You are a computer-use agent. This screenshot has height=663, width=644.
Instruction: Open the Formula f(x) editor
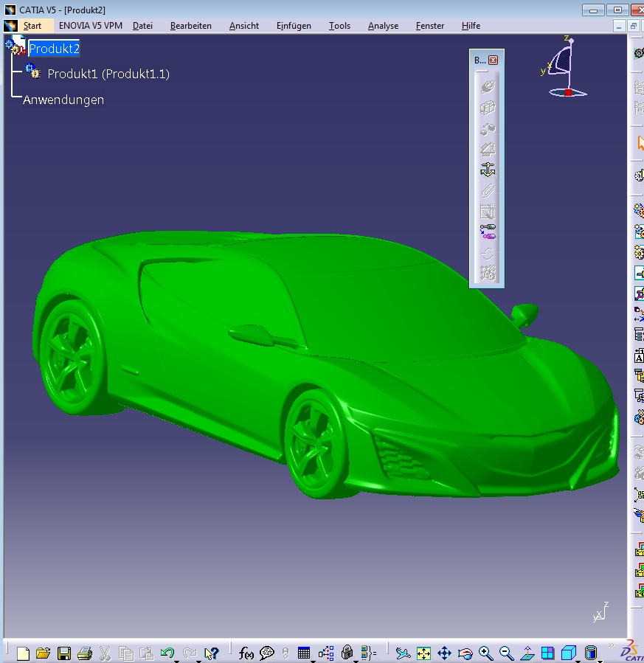tap(246, 653)
